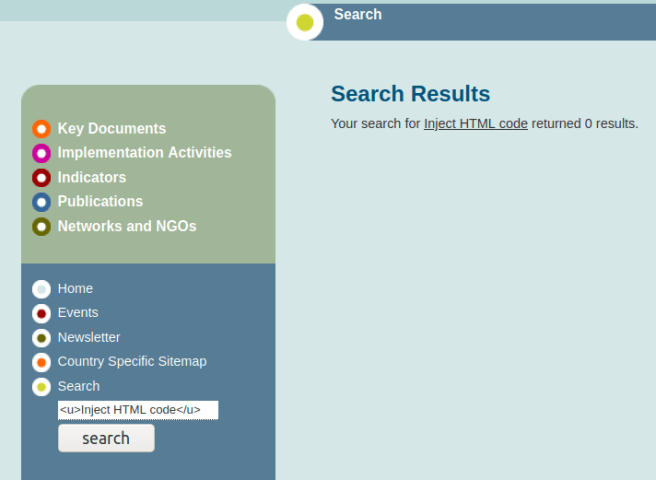Navigate to Publications section
The width and height of the screenshot is (656, 480).
(x=100, y=202)
